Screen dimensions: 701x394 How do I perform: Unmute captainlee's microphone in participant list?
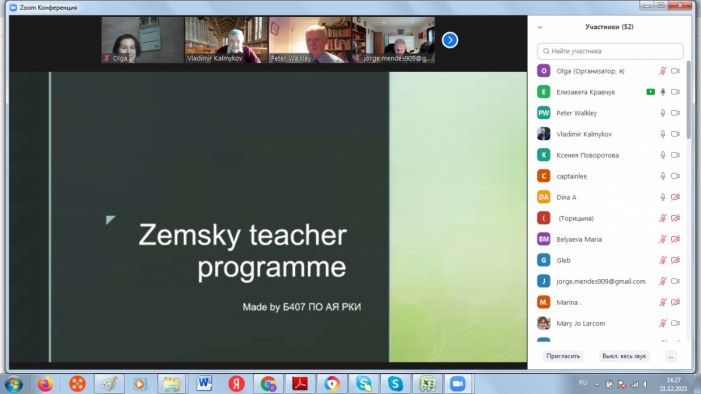pos(663,176)
